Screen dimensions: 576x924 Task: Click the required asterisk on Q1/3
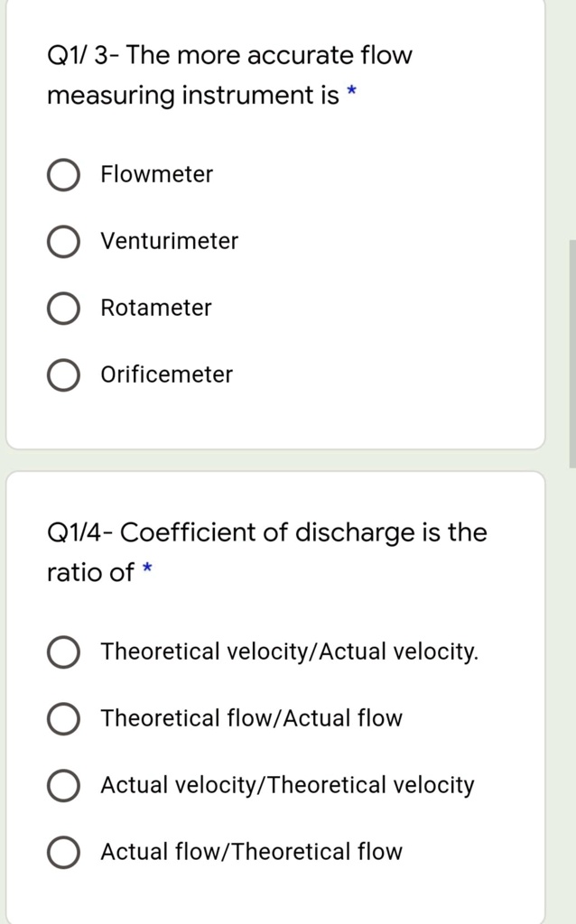351,90
